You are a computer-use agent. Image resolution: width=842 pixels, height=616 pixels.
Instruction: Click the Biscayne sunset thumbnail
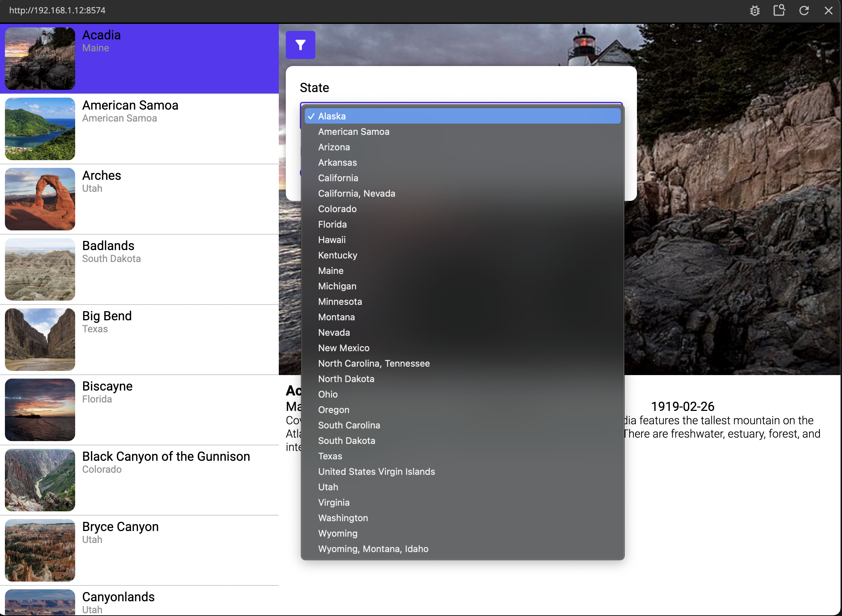(x=40, y=410)
